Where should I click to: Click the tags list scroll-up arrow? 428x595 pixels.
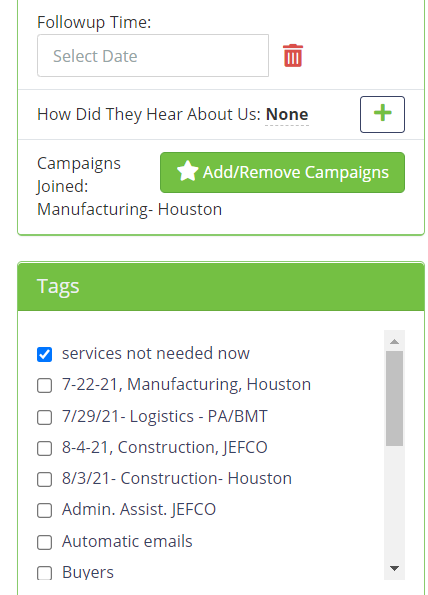394,342
